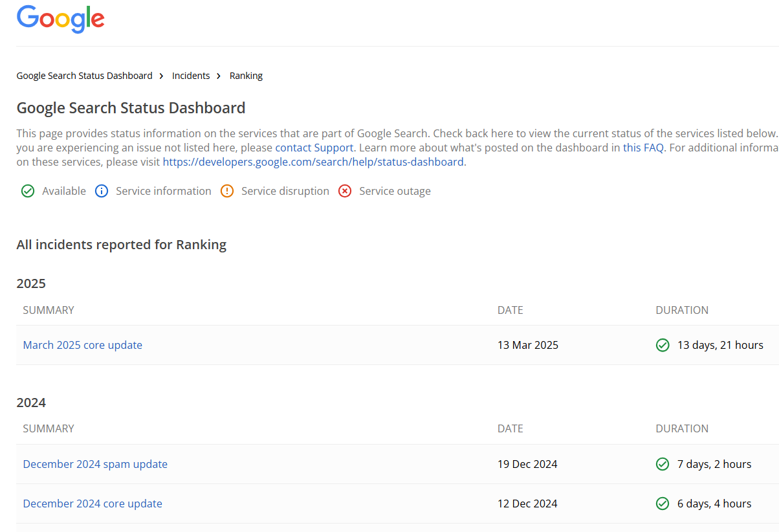Click the All incidents reported for Ranking heading
This screenshot has width=779, height=532.
tap(122, 245)
